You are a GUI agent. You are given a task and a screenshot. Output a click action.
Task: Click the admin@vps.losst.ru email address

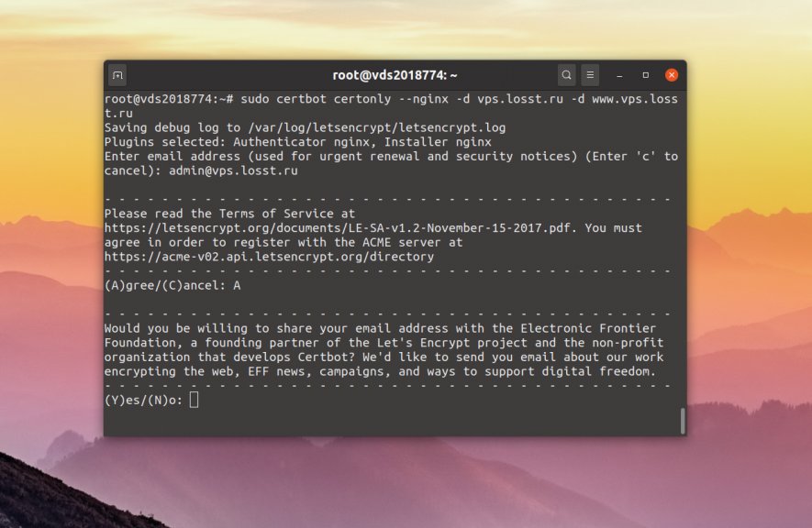[x=233, y=170]
